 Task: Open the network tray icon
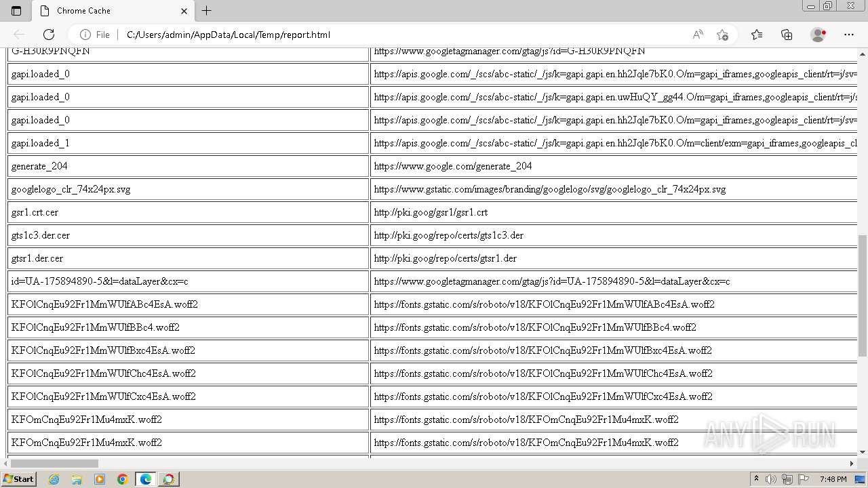pyautogui.click(x=787, y=479)
